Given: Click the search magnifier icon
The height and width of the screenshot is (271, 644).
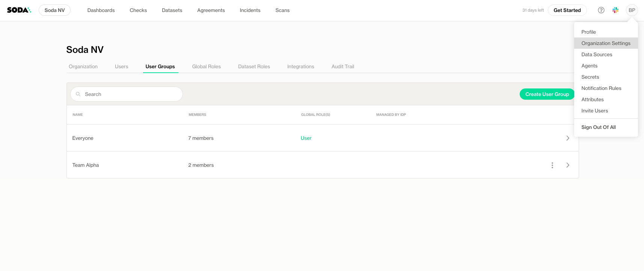Looking at the screenshot, I should pos(78,94).
